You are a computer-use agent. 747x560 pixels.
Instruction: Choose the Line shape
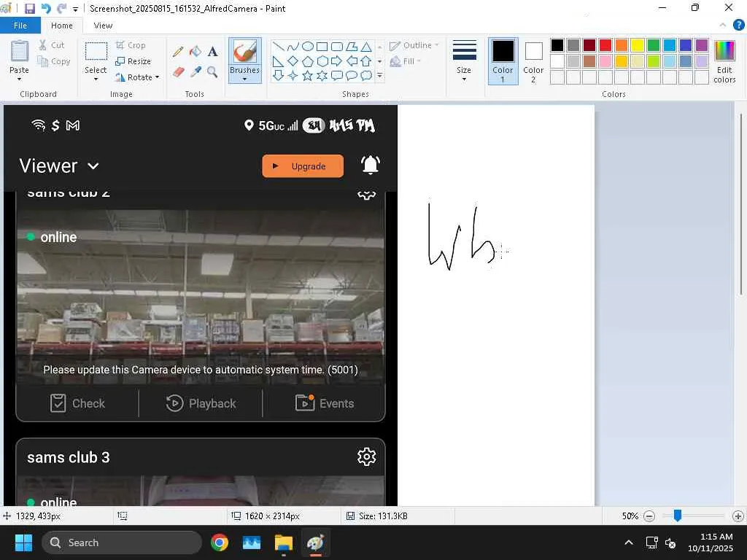279,47
